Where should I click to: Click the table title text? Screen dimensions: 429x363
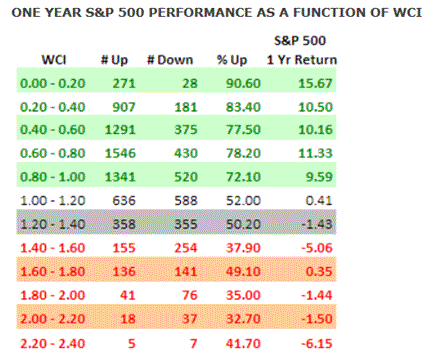217,13
